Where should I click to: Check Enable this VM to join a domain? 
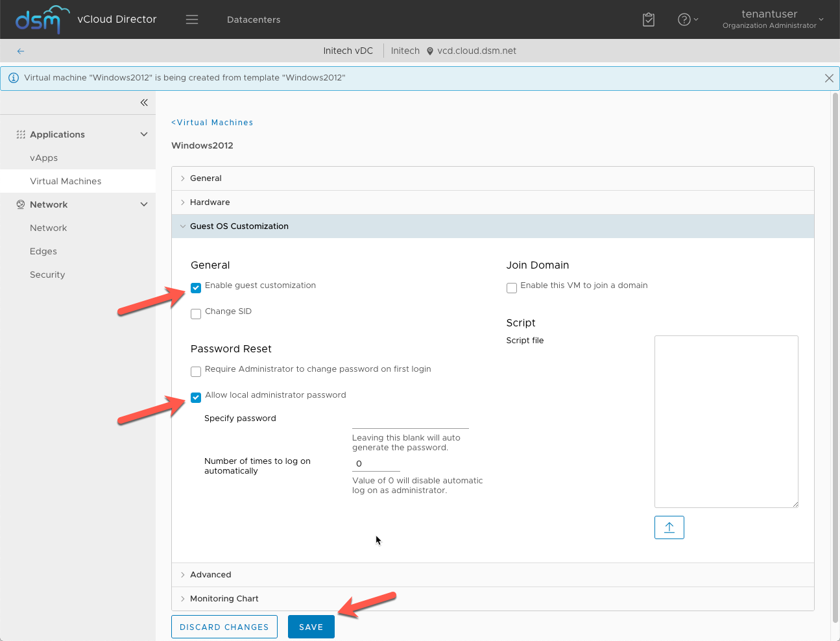512,288
